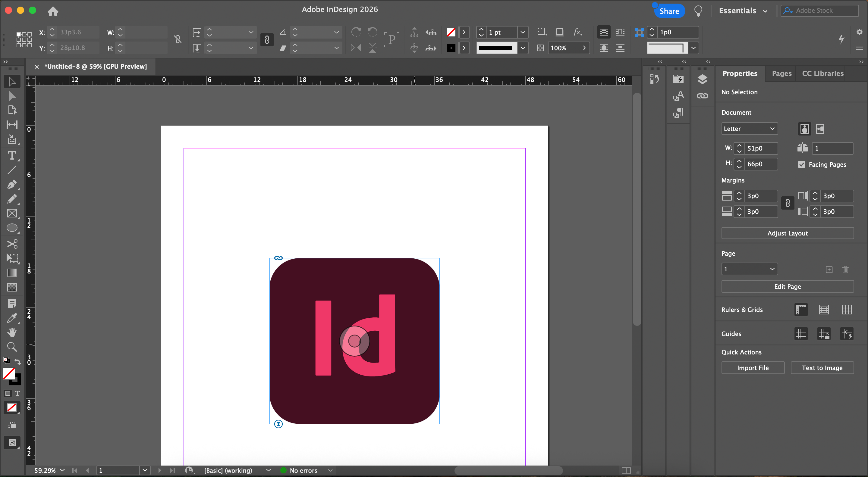Screen dimensions: 868x477
Task: Click the Import File button
Action: click(753, 368)
